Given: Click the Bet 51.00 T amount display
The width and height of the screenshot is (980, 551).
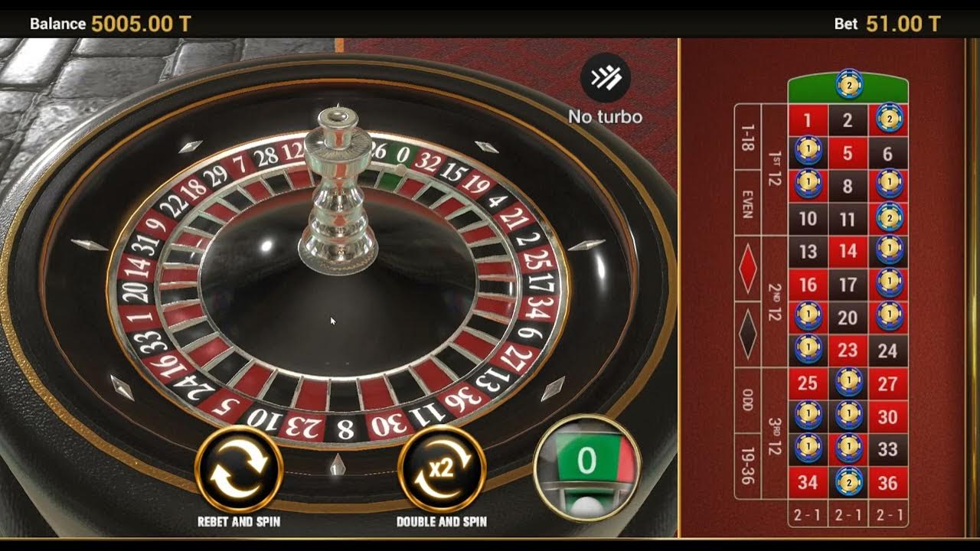Looking at the screenshot, I should pos(887,24).
